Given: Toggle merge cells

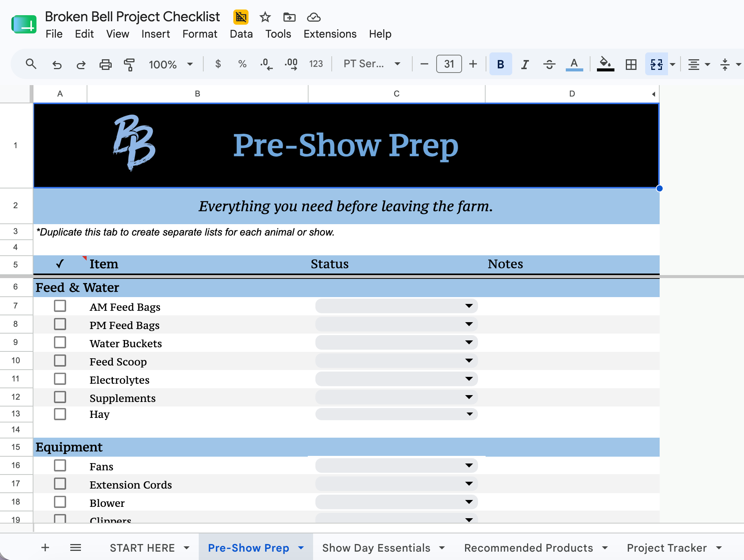Looking at the screenshot, I should (x=656, y=64).
